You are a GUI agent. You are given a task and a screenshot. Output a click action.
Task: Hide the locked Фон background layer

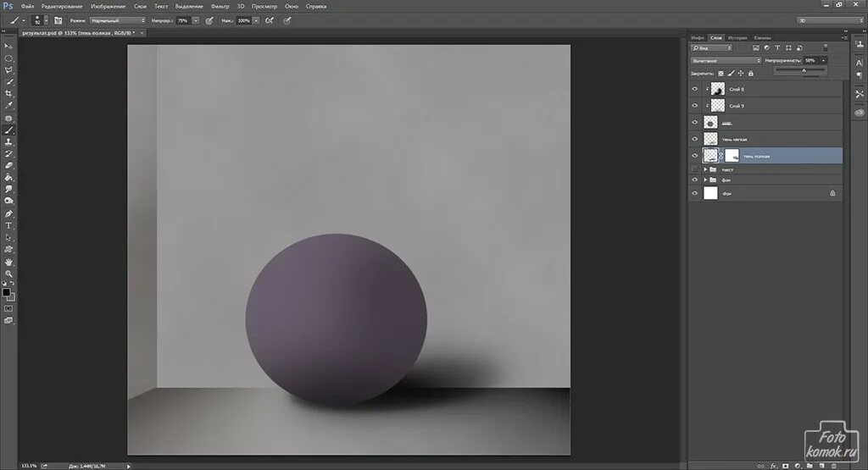[x=695, y=193]
